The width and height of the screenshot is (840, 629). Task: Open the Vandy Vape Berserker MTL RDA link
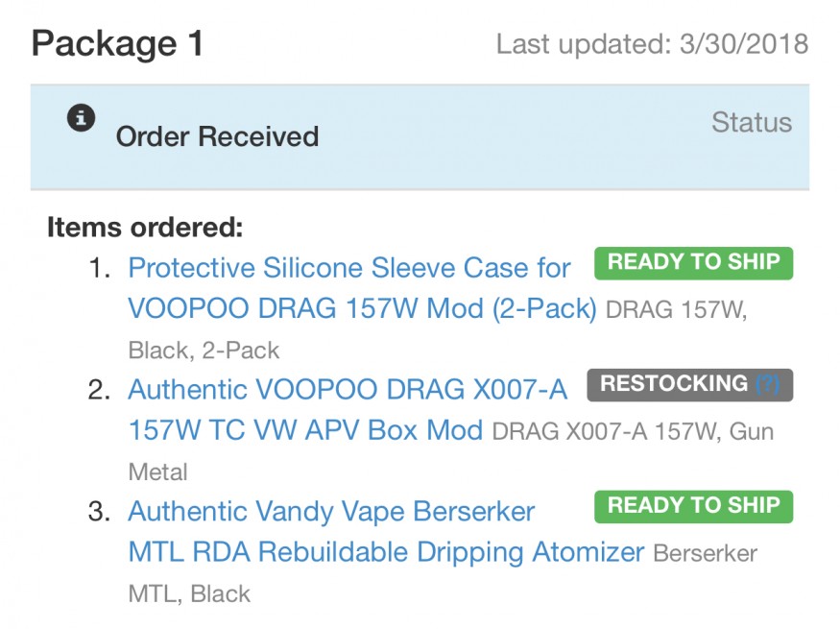tap(331, 512)
